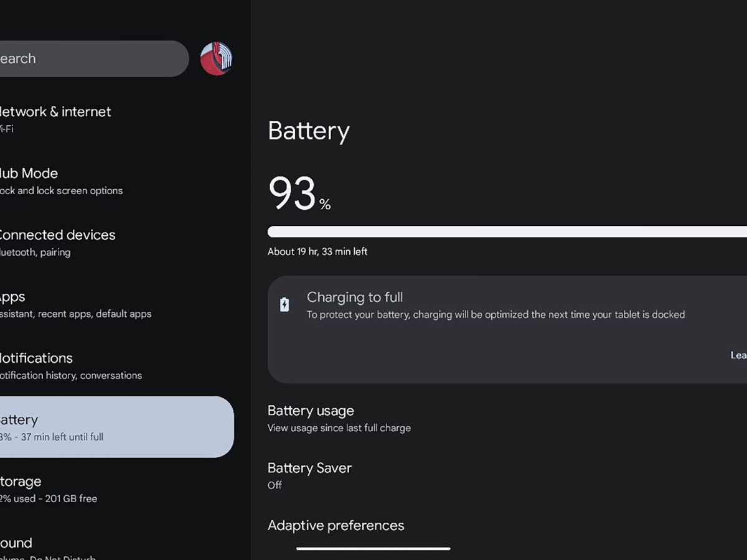The image size is (747, 560).
Task: Select Hub Mode in the sidebar
Action: [37, 180]
